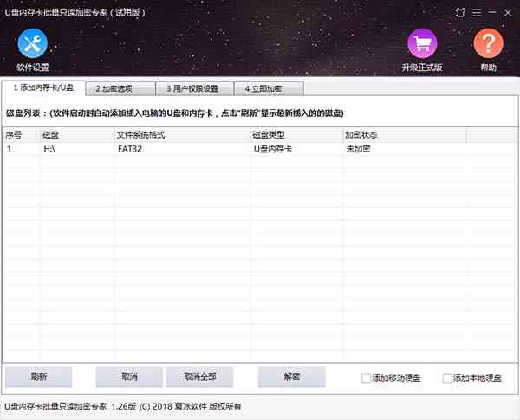Click the skin shirt icon in title bar

tap(460, 13)
